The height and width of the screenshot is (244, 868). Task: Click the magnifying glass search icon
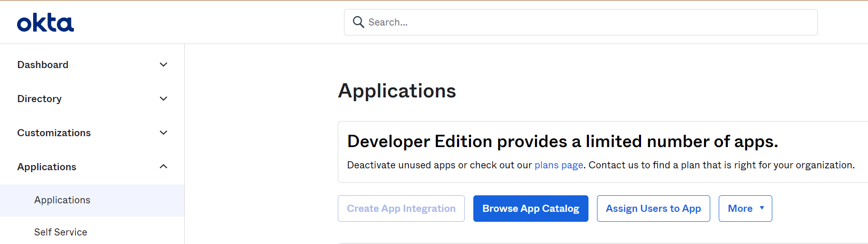click(358, 22)
